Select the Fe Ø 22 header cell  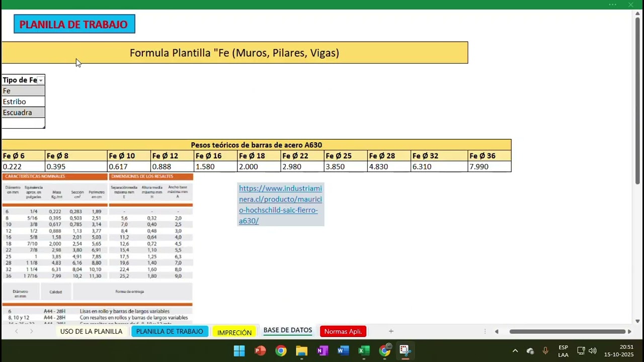(x=302, y=156)
